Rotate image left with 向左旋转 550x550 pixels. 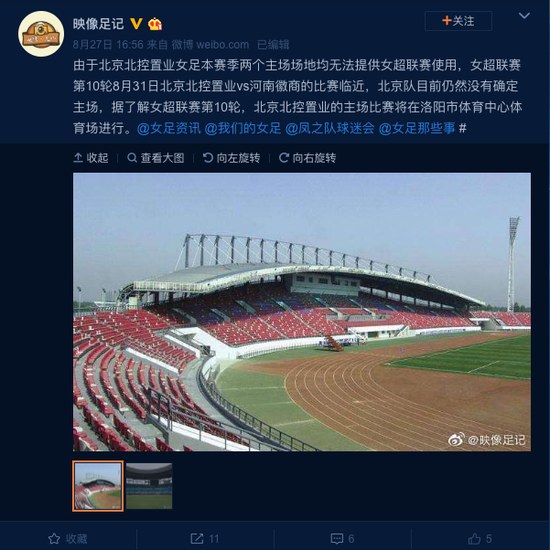pos(232,158)
